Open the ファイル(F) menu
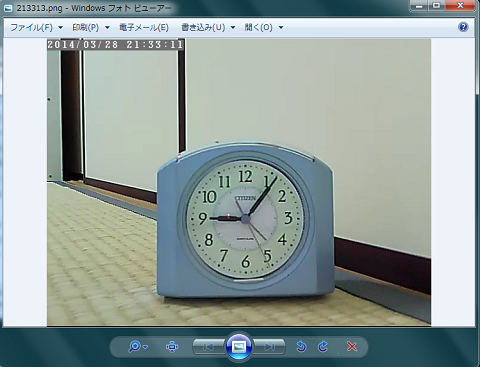Screen dimensions: 480x367 tap(31, 27)
